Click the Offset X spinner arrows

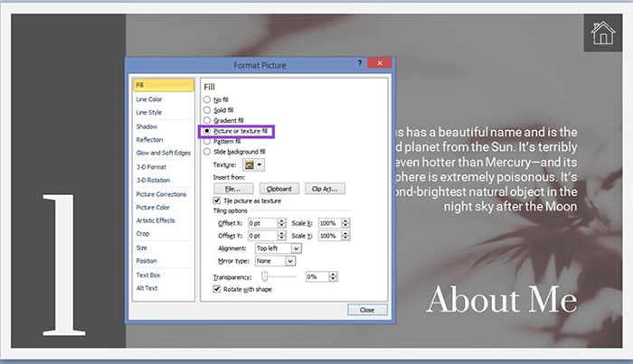(282, 223)
